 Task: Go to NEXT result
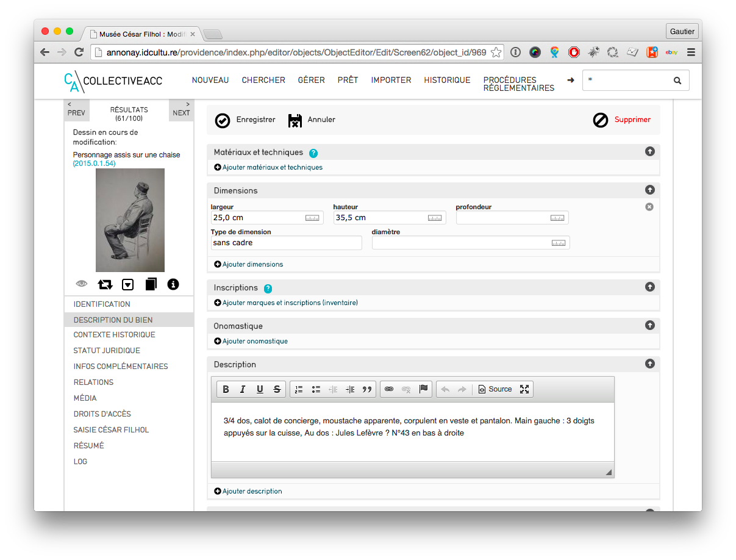[x=181, y=110]
